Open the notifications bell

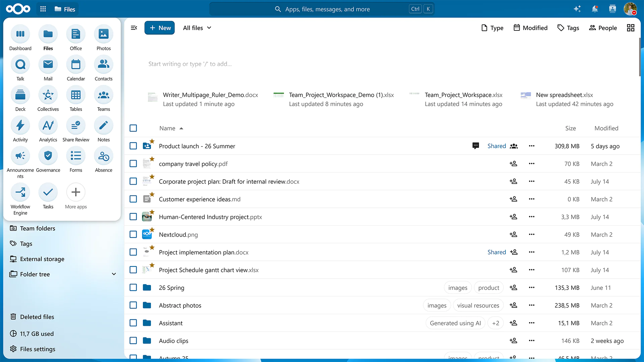(x=595, y=9)
